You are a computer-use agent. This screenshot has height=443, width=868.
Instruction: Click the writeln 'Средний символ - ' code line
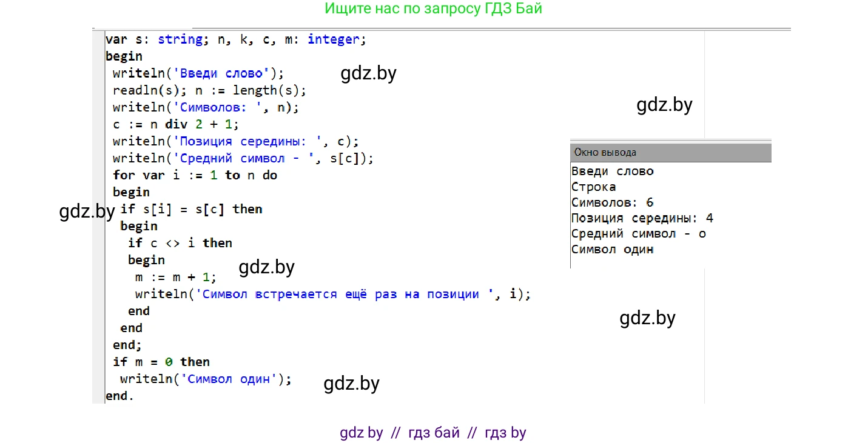tap(243, 158)
